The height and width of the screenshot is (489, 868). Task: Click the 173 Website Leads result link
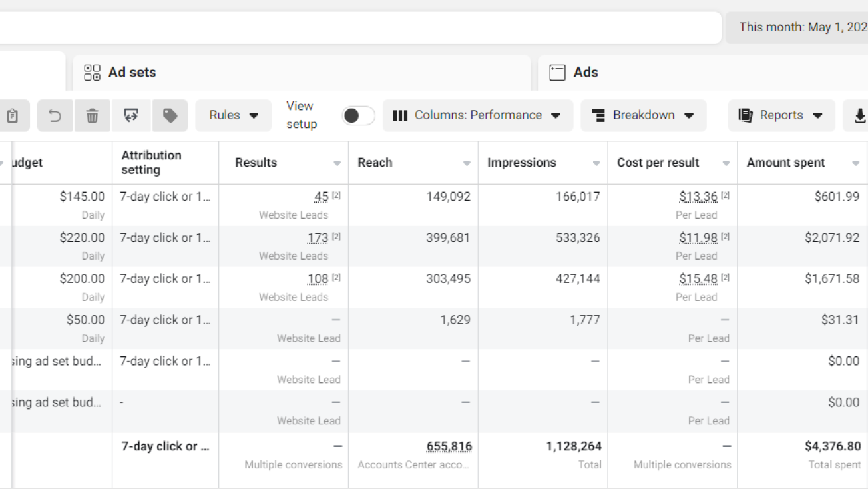318,238
